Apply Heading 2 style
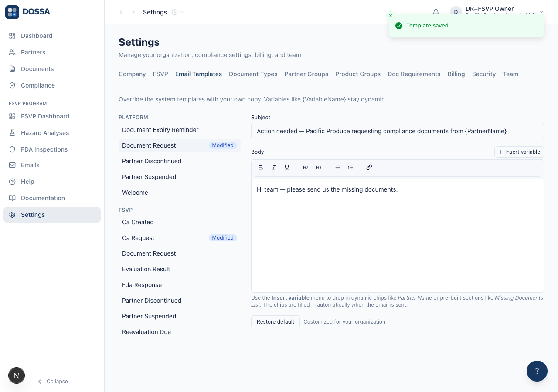Screen dimensions: 558x392 306,167
